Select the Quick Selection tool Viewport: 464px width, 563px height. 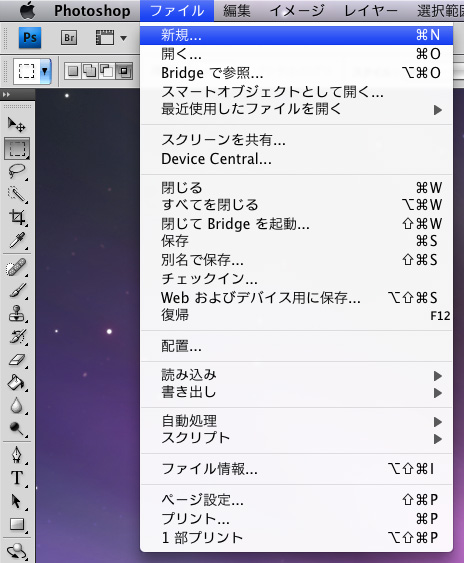click(17, 194)
